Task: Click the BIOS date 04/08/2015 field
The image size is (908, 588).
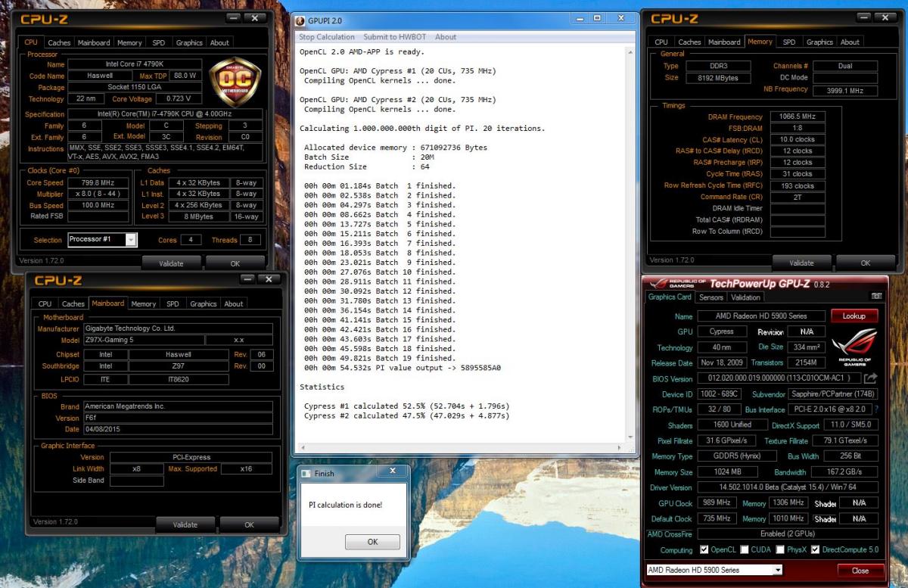Action: pyautogui.click(x=178, y=429)
